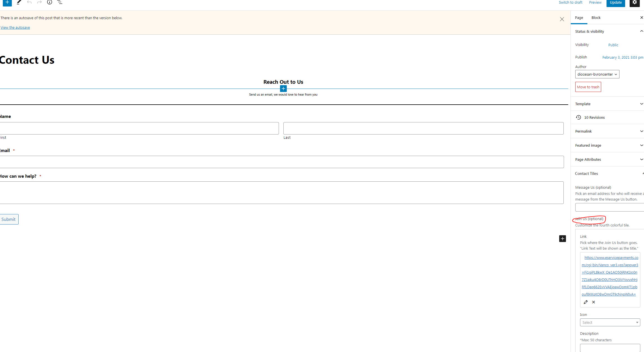The width and height of the screenshot is (644, 352).
Task: Click the add block plus icon in top toolbar
Action: click(7, 2)
